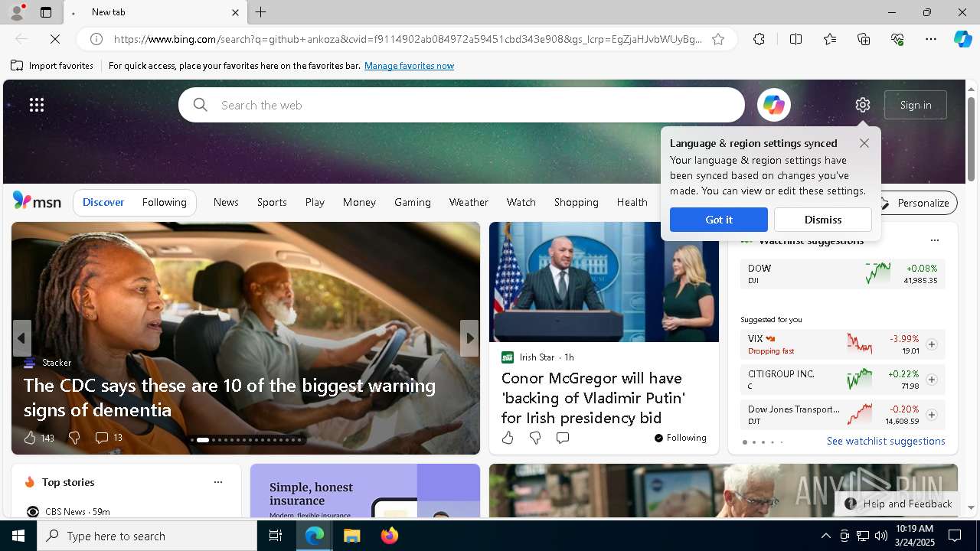
Task: Open a new tab with plus button
Action: click(x=261, y=12)
